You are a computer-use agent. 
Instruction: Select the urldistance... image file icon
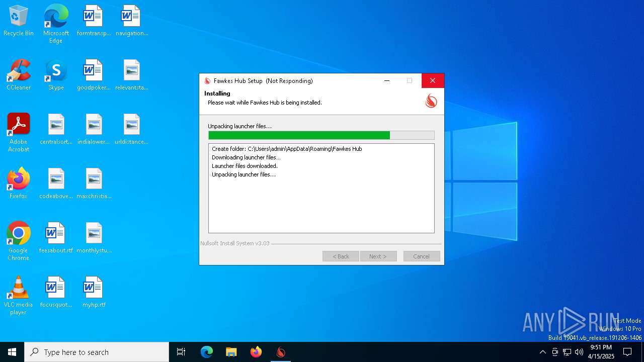tap(132, 130)
